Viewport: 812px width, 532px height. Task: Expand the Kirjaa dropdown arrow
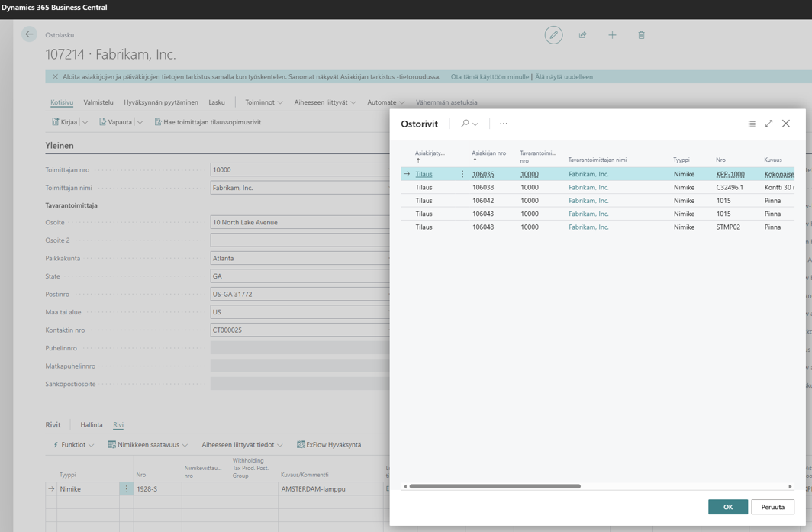85,122
